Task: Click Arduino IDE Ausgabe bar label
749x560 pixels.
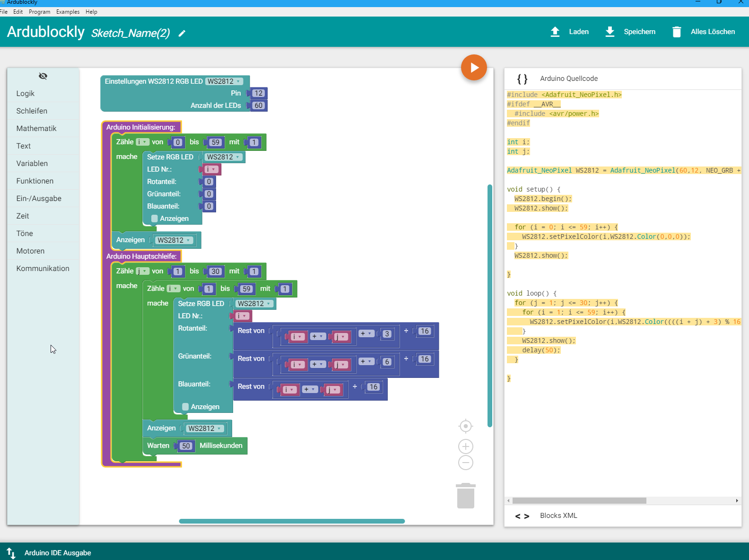Action: click(58, 553)
